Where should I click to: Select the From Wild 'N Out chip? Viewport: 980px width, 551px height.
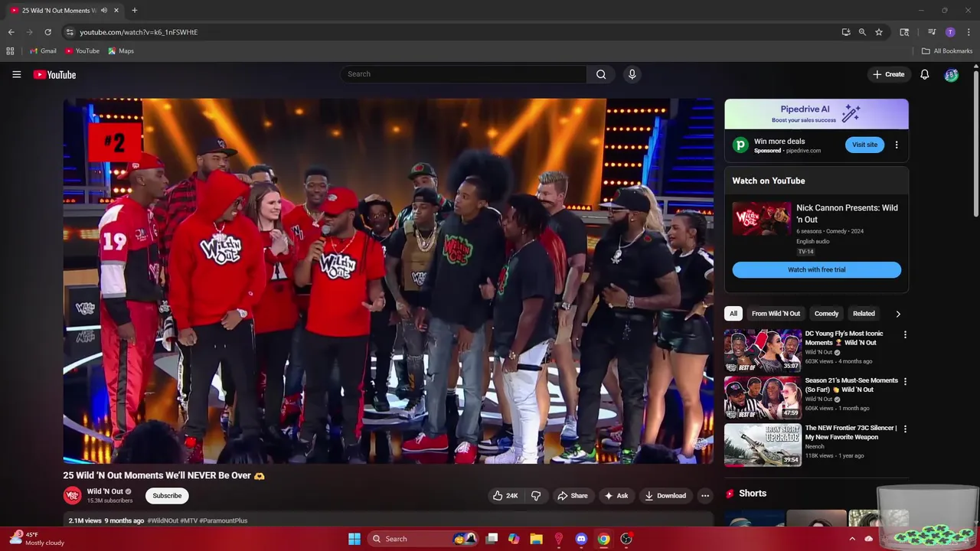coord(776,314)
